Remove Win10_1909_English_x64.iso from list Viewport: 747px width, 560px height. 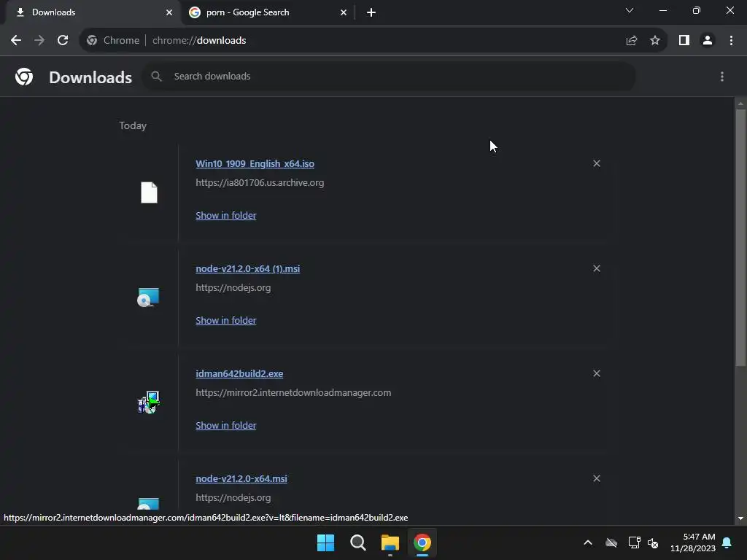pos(597,163)
